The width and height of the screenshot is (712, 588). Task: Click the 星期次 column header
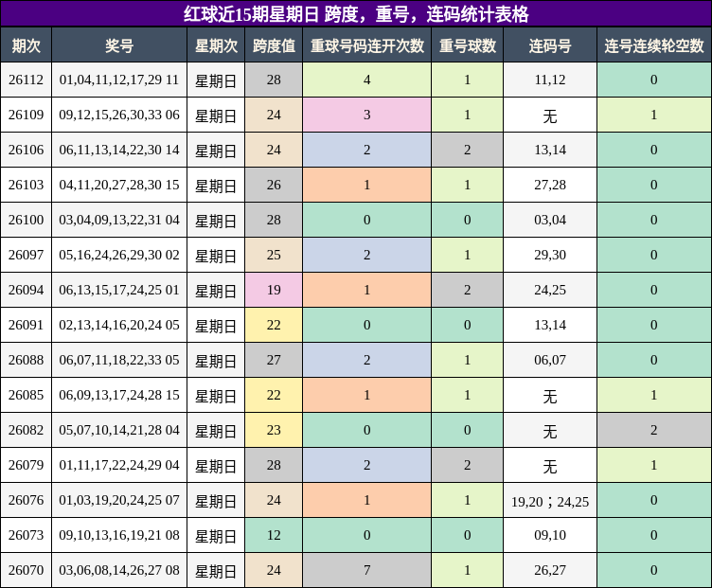tap(216, 45)
